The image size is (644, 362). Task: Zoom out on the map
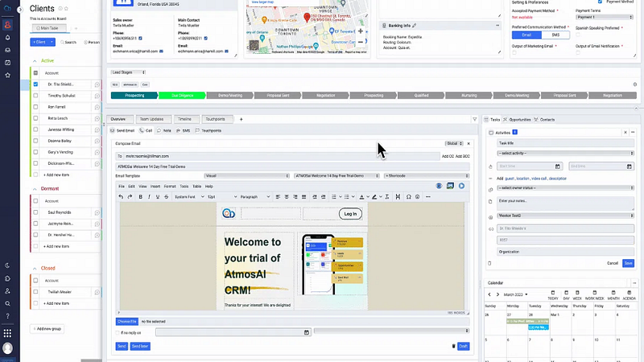pos(360,42)
